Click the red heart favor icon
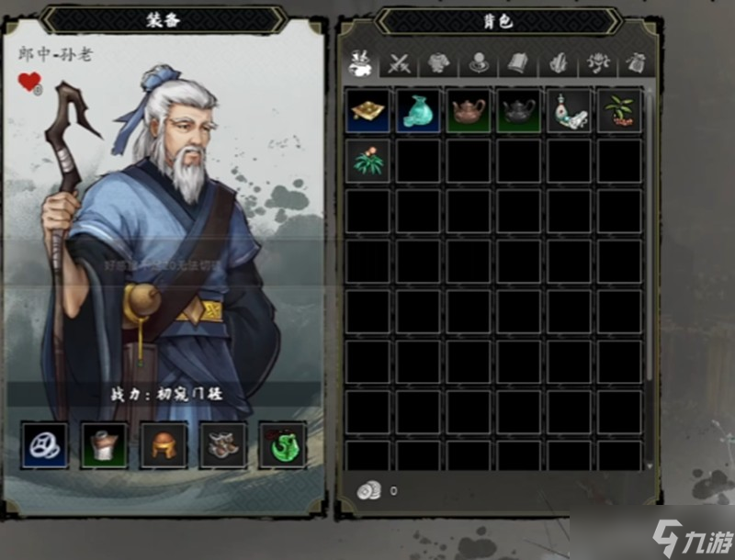This screenshot has width=735, height=560. tap(30, 83)
